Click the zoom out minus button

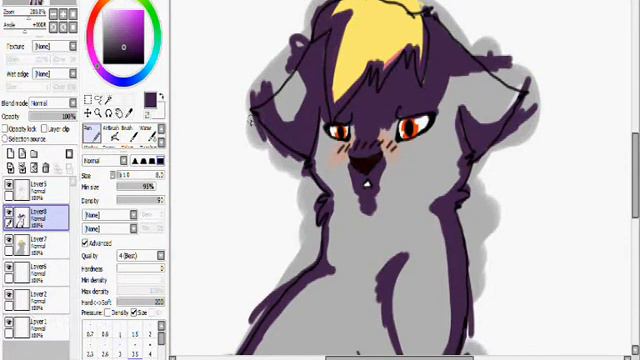tap(53, 14)
